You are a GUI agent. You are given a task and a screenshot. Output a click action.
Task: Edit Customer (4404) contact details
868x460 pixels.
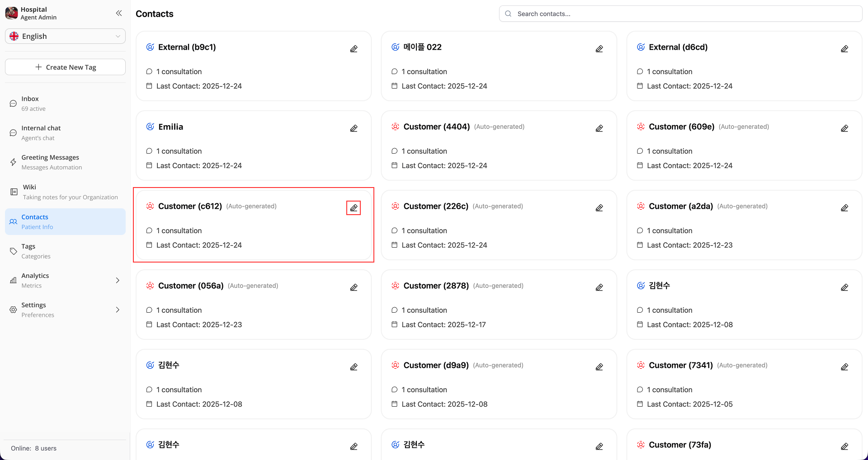599,128
